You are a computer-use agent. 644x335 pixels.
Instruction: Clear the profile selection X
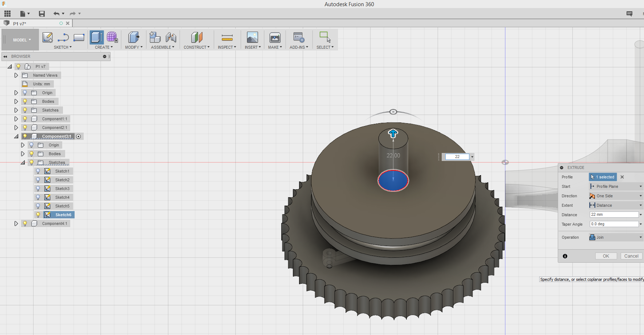(x=622, y=177)
